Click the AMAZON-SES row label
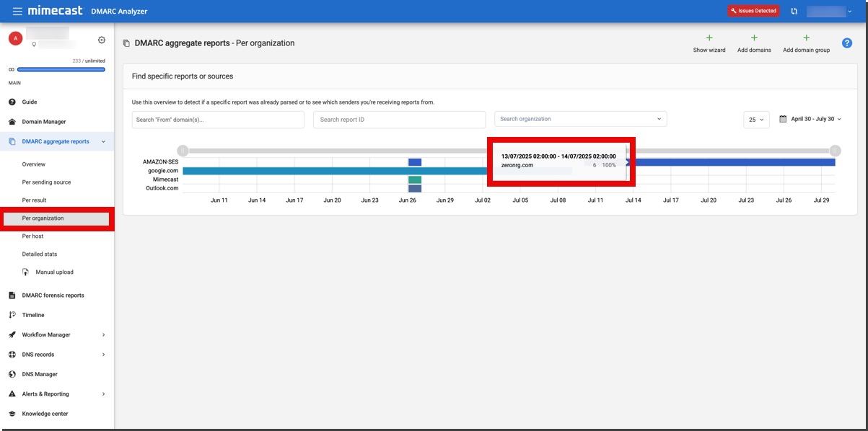 (160, 162)
